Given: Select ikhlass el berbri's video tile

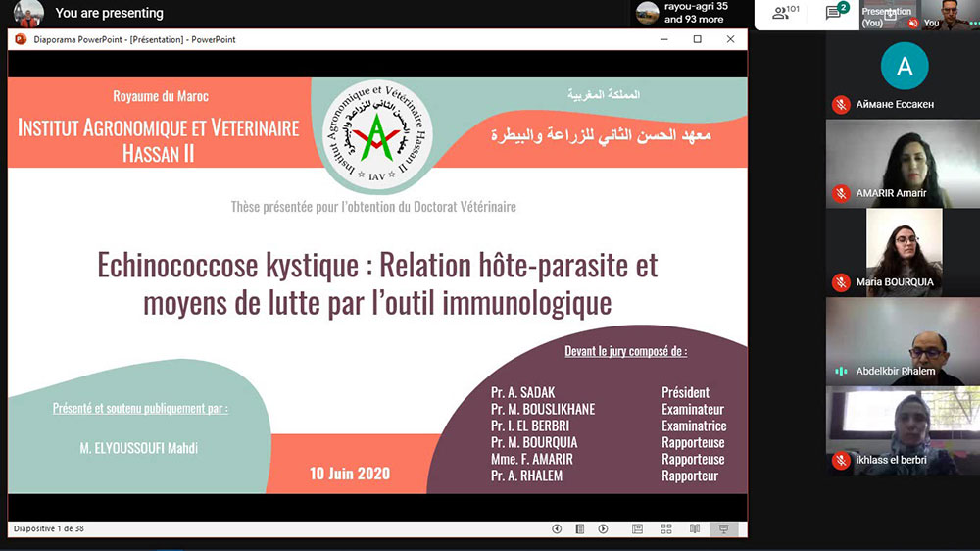Looking at the screenshot, I should coord(903,429).
